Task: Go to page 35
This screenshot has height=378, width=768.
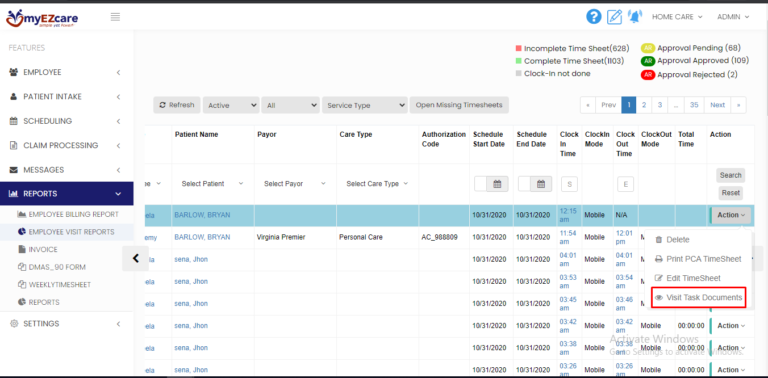Action: point(694,105)
